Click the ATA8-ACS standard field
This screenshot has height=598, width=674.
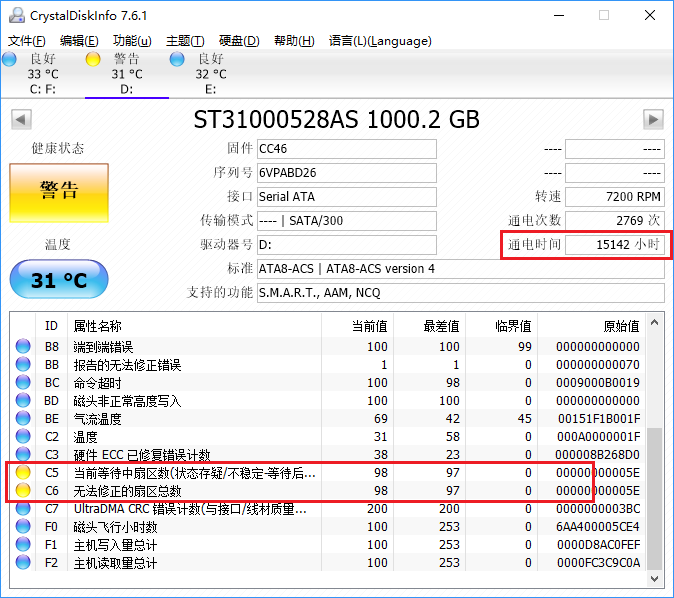coord(461,269)
